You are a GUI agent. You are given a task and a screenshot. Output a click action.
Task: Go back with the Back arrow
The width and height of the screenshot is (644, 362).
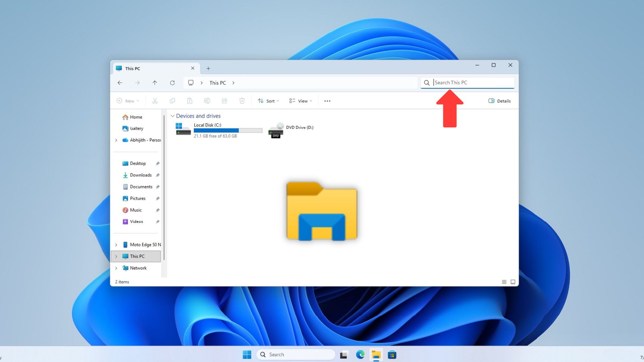(120, 83)
